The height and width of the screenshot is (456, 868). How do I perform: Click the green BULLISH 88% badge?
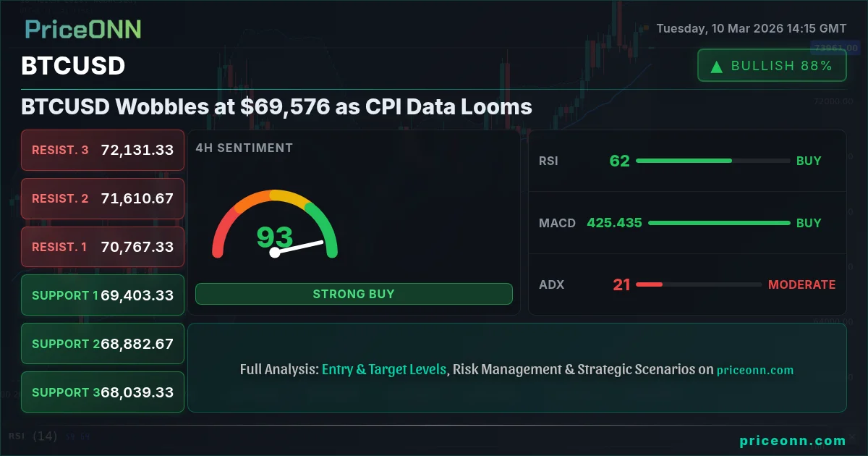772,66
